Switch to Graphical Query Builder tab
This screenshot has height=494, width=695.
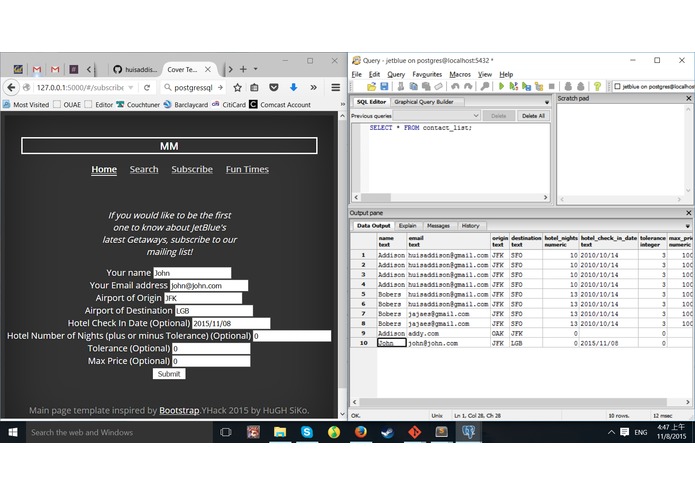coord(424,102)
